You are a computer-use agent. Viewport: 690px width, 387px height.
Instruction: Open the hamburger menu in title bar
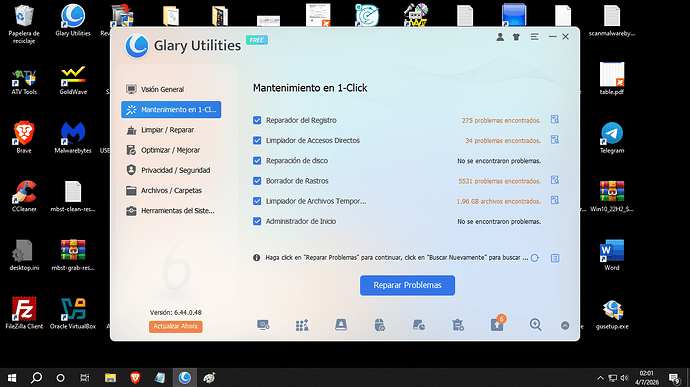534,37
